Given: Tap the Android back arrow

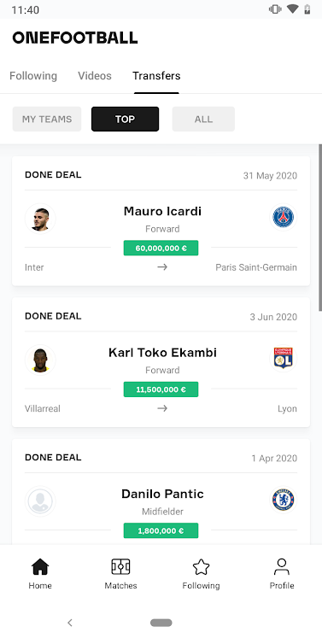Looking at the screenshot, I should coord(70,623).
